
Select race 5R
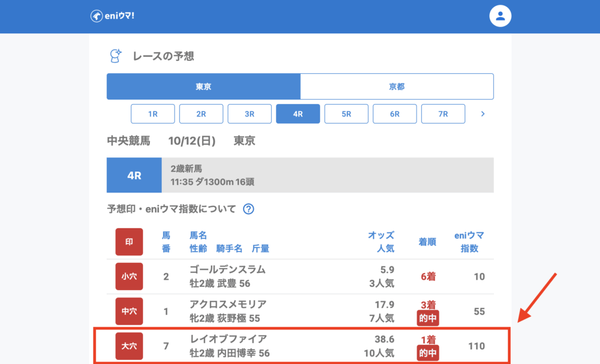point(346,114)
